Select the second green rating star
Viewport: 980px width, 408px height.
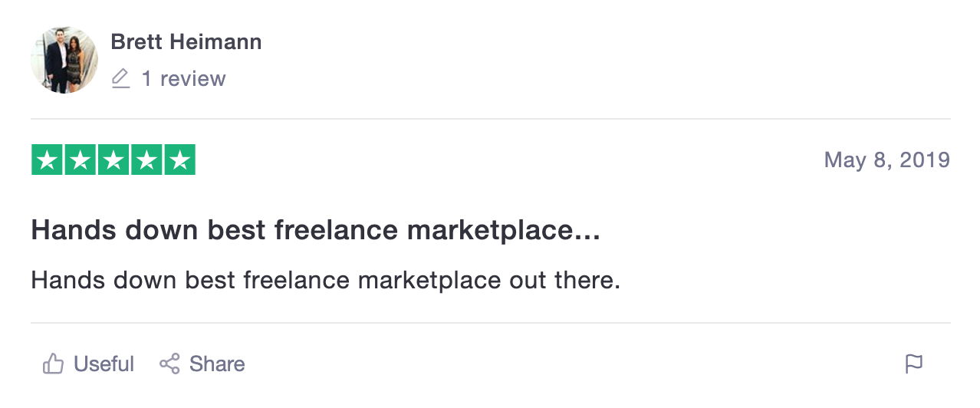80,160
